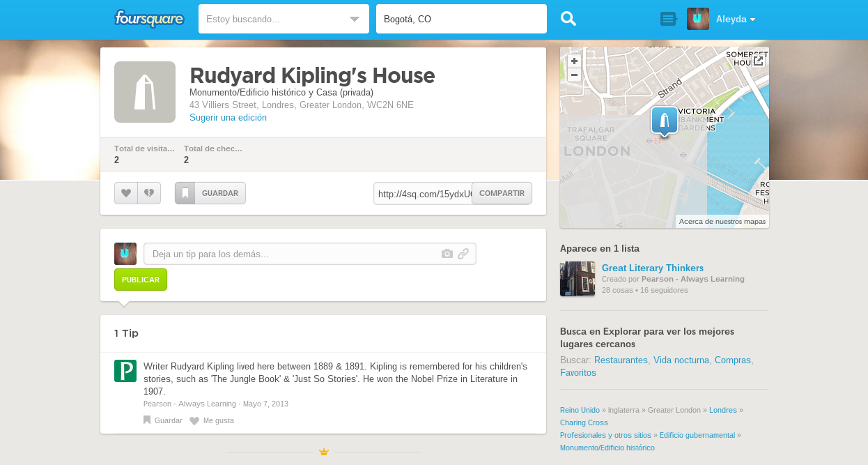The height and width of the screenshot is (465, 868).
Task: Click Aleyda's profile avatar in header
Action: 698,19
